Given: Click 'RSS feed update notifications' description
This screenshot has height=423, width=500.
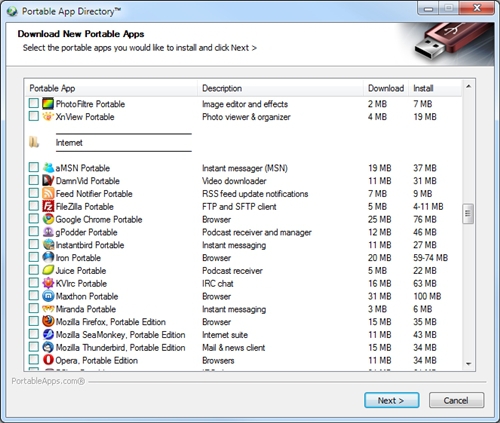Looking at the screenshot, I should click(x=255, y=194).
